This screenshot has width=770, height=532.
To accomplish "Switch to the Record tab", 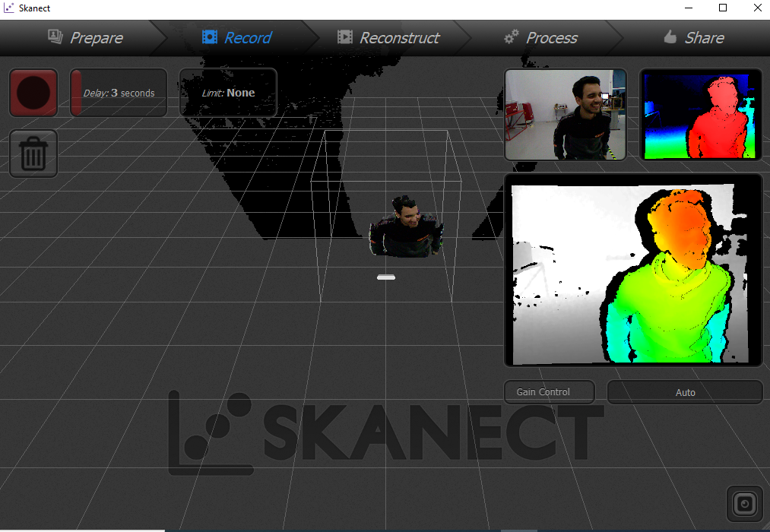I will coord(236,38).
